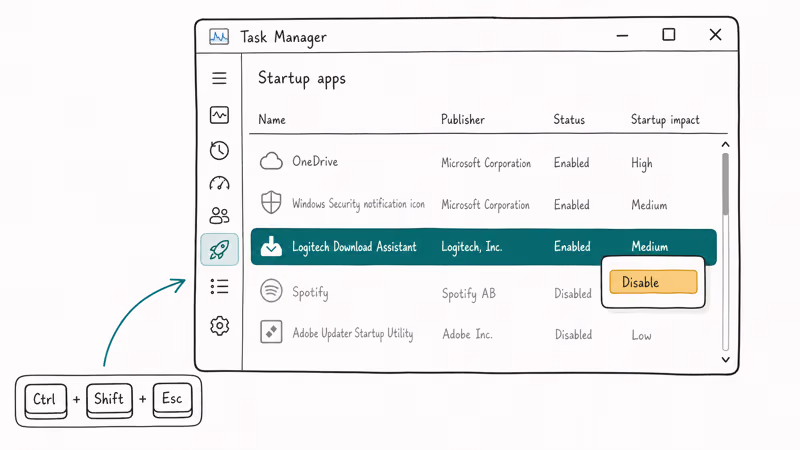The width and height of the screenshot is (800, 450).
Task: Choose Disable from the context menu
Action: pyautogui.click(x=653, y=282)
